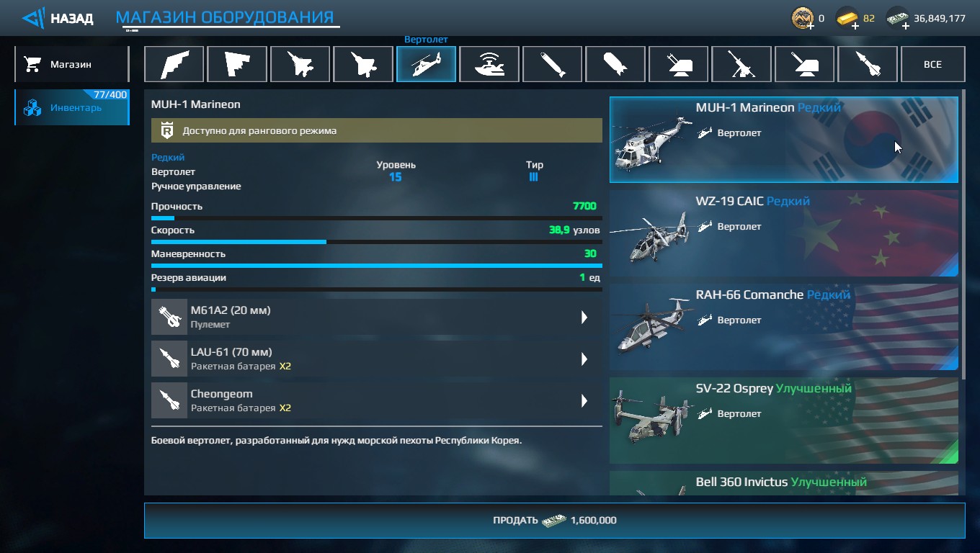The width and height of the screenshot is (980, 553).
Task: Select the tripod machine gun category icon
Action: click(741, 64)
